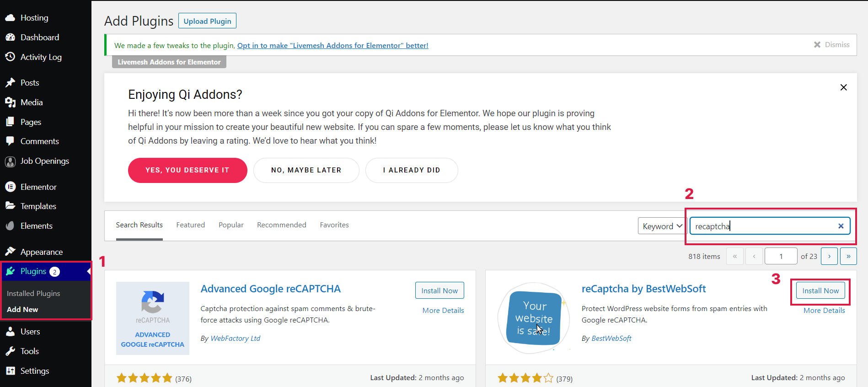Image resolution: width=868 pixels, height=387 pixels.
Task: Click the Templates folder icon
Action: click(10, 206)
